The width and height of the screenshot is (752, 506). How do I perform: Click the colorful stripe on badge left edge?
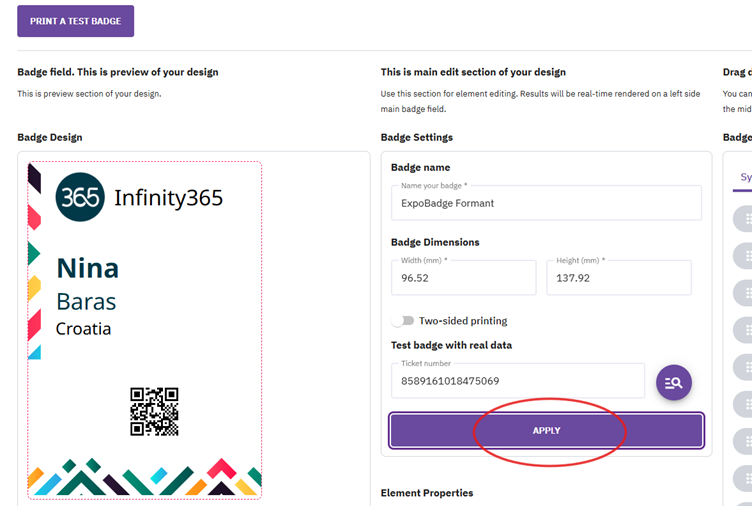coord(34,262)
